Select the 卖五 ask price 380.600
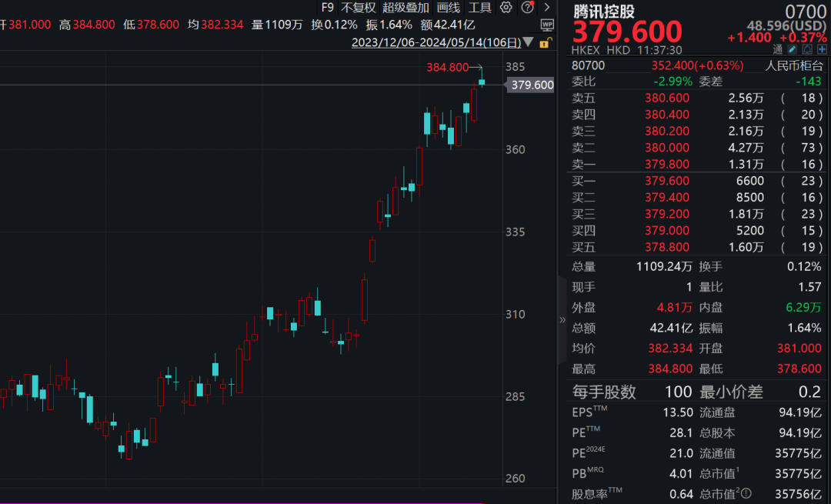The height and width of the screenshot is (504, 831). click(666, 98)
